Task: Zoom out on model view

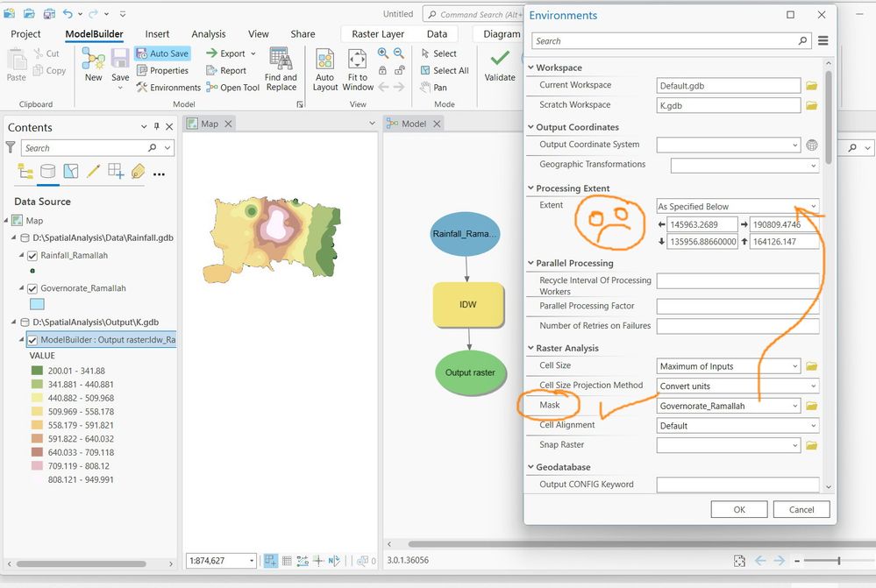Action: 398,53
